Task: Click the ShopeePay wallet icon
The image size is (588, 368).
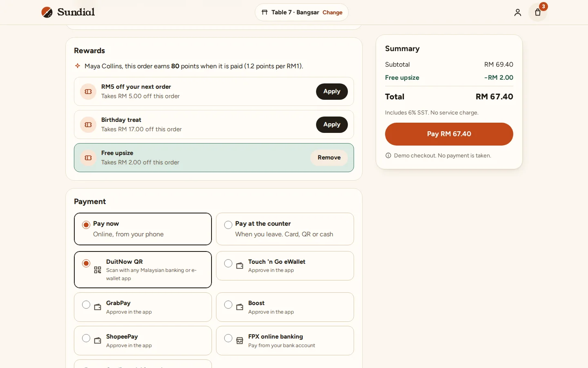Action: [98, 341]
